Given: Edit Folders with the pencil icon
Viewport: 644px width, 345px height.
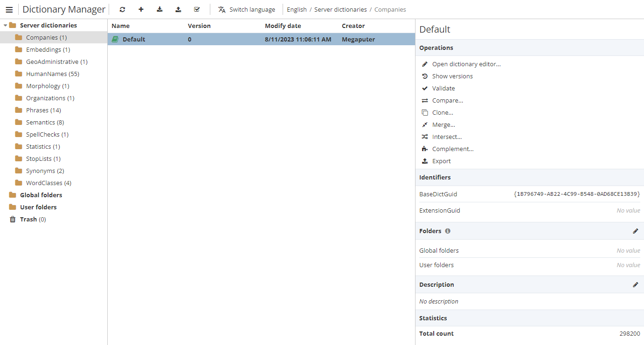Looking at the screenshot, I should (x=636, y=231).
